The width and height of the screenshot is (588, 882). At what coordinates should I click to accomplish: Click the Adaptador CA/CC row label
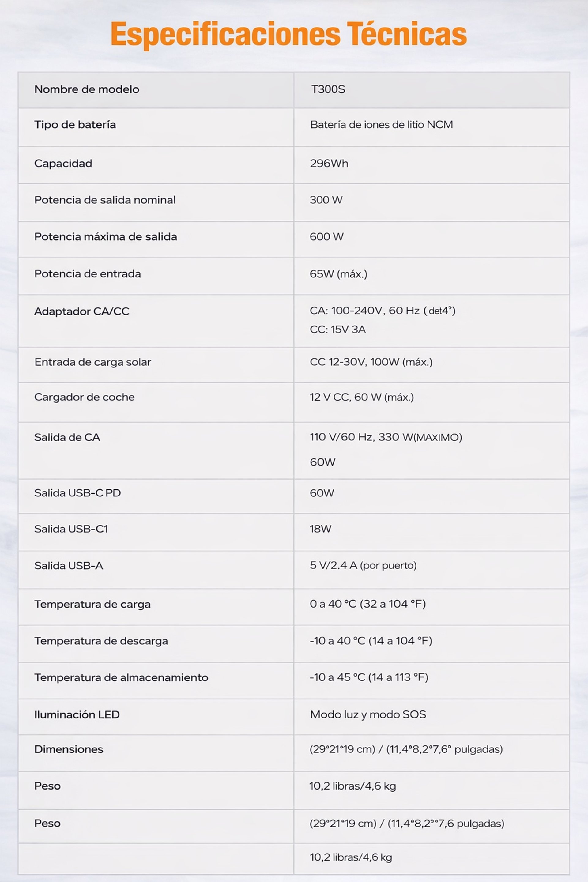pyautogui.click(x=82, y=311)
